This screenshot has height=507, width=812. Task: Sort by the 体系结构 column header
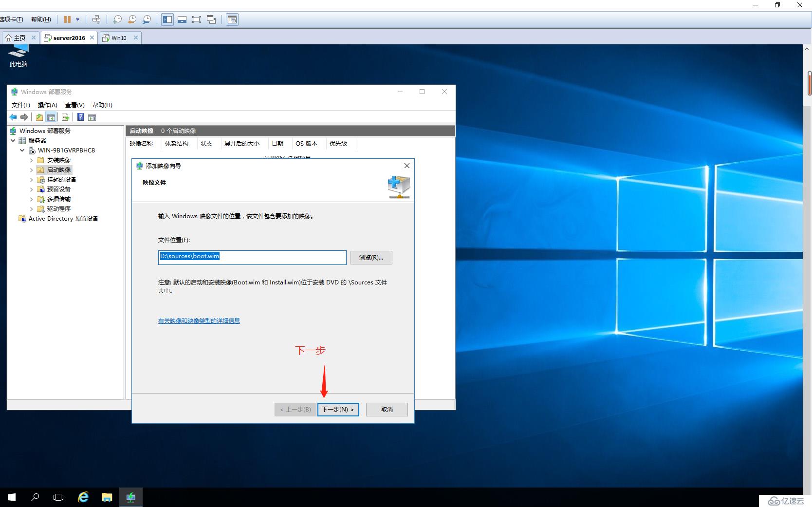[179, 143]
